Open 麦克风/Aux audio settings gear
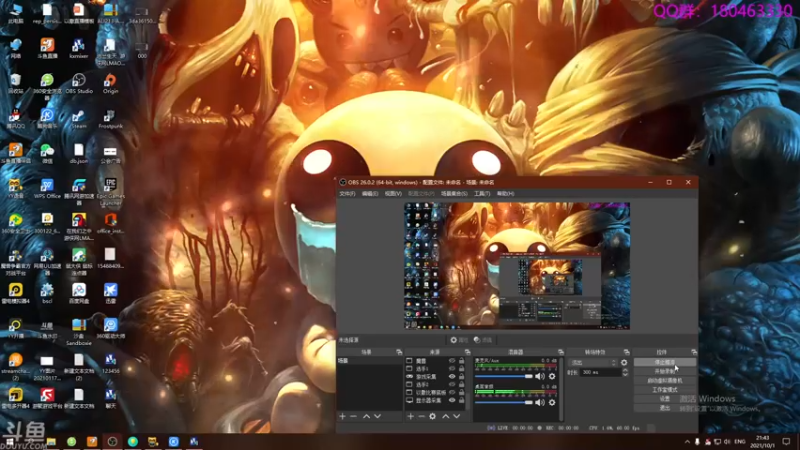 click(552, 377)
